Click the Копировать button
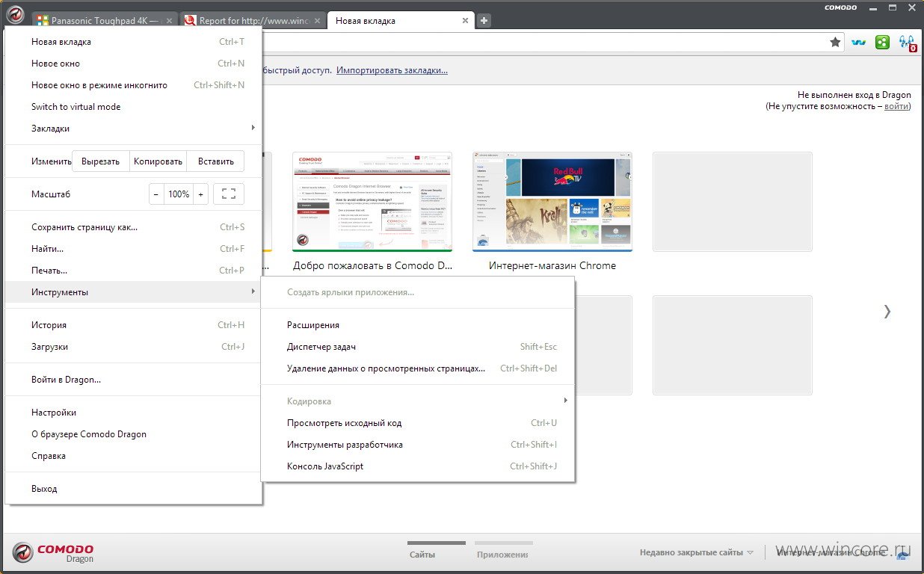The height and width of the screenshot is (574, 924). 158,161
